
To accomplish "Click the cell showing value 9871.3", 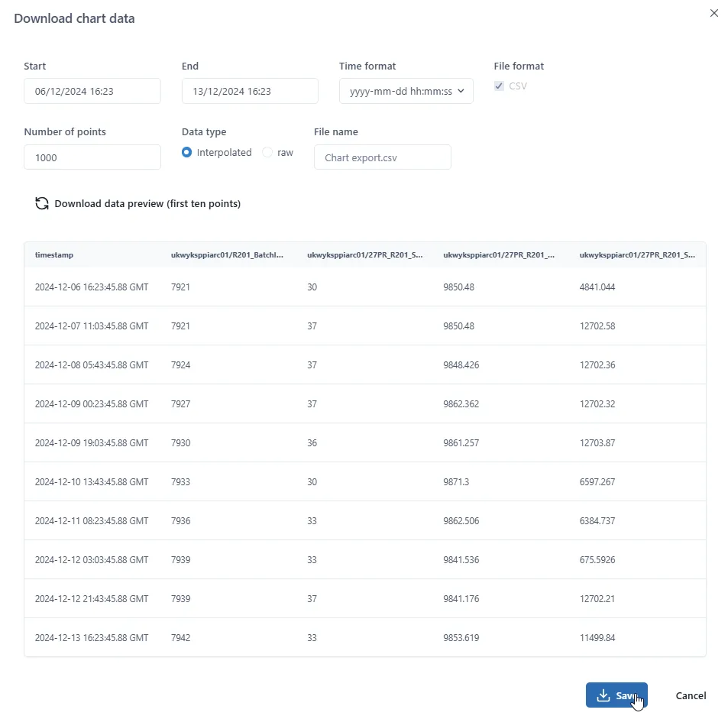I will click(x=458, y=482).
